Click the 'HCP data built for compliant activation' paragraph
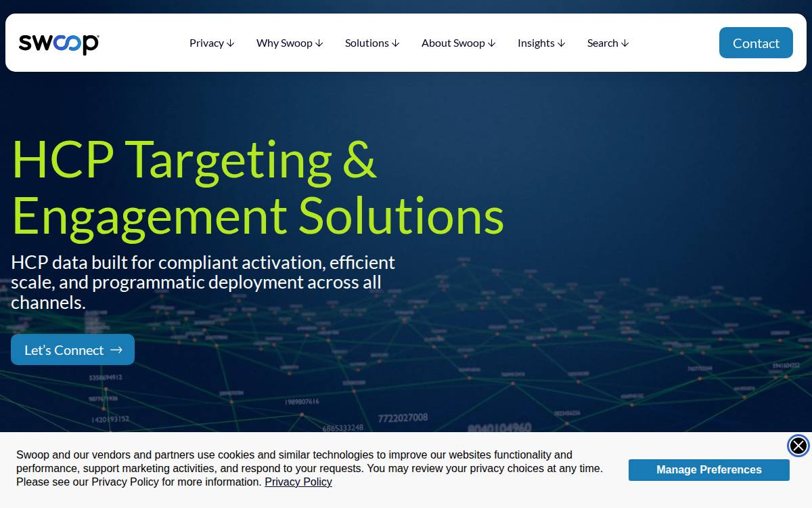The height and width of the screenshot is (508, 812). click(203, 282)
